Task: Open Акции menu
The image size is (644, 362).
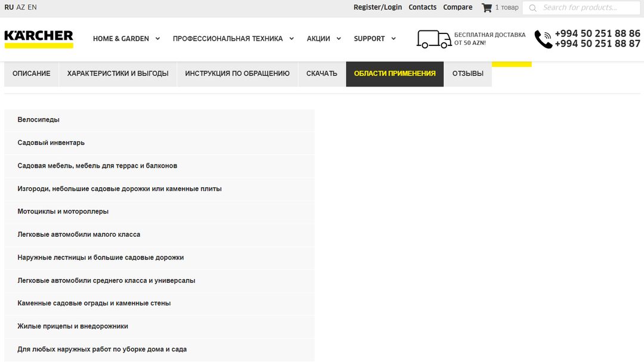Action: point(318,39)
